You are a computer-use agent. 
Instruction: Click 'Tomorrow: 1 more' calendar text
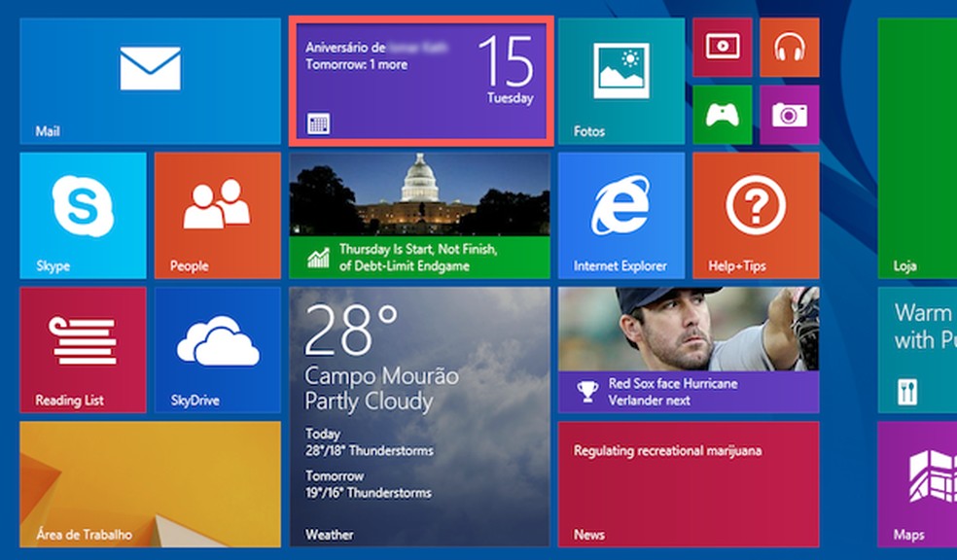coord(356,65)
